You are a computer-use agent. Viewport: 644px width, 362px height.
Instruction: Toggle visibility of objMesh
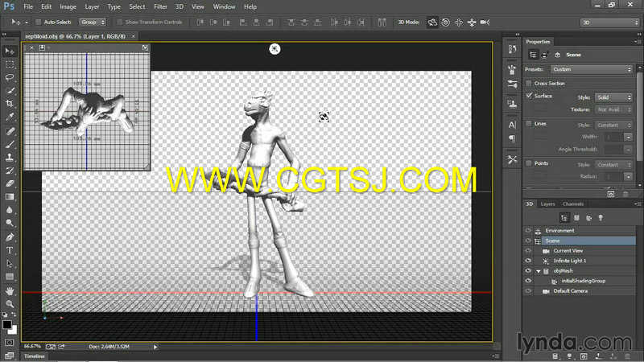[x=529, y=271]
